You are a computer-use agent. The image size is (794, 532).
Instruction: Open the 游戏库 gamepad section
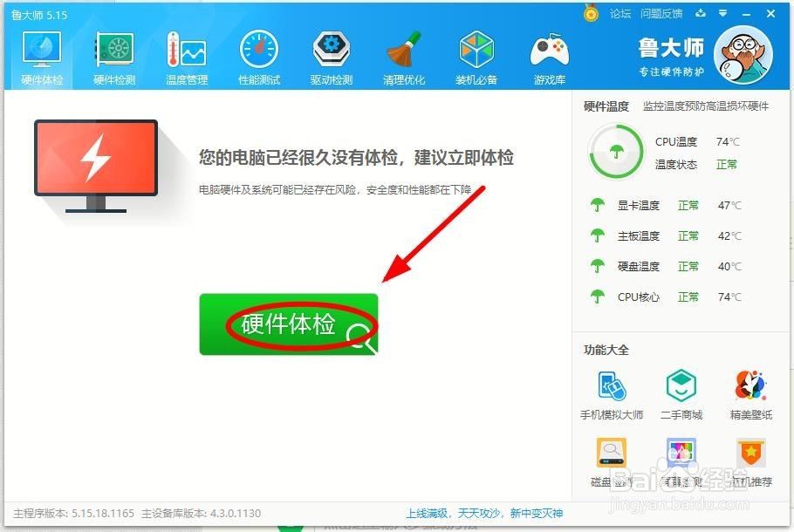coord(550,58)
